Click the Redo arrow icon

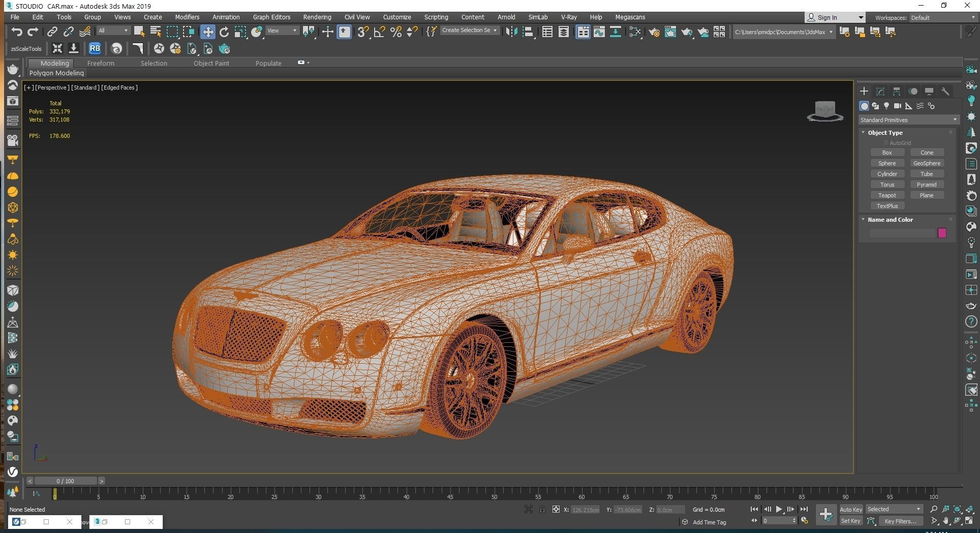click(x=33, y=32)
